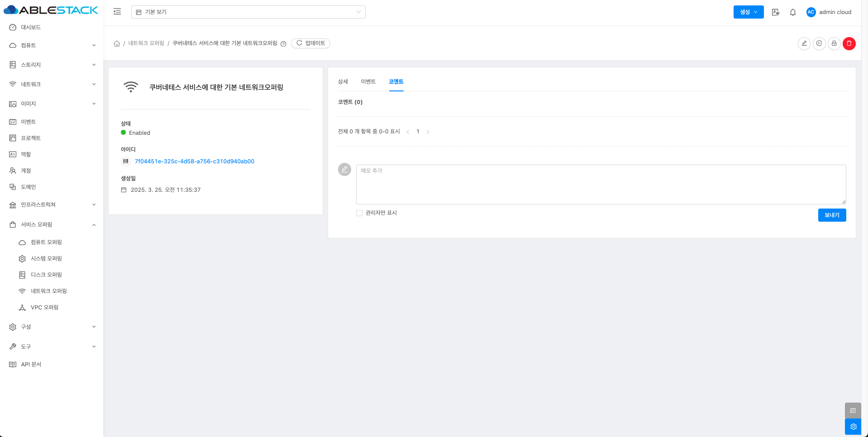Toggle the sidebar menu collapse icon
Screen dimensions: 868x437
[x=117, y=12]
